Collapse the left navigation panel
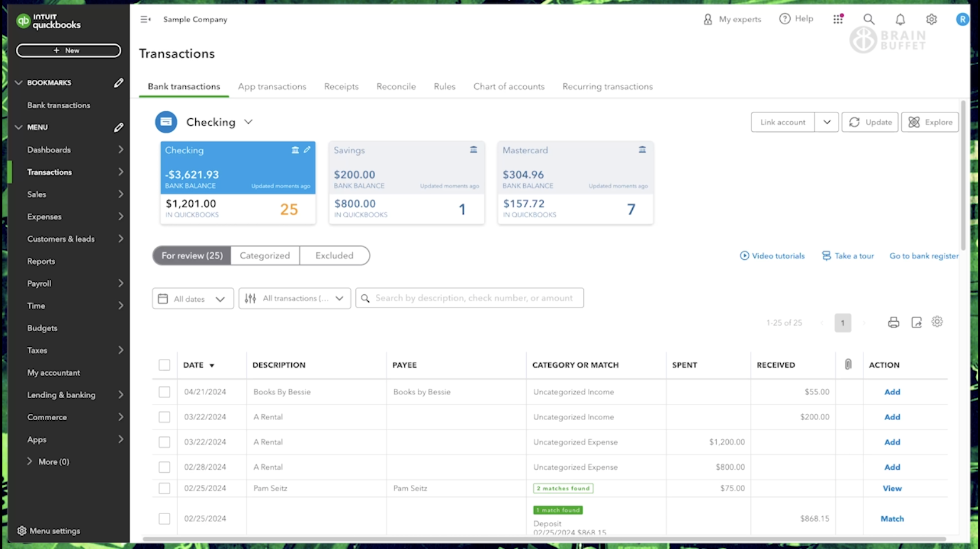Screen dimensions: 980x549 [x=145, y=19]
